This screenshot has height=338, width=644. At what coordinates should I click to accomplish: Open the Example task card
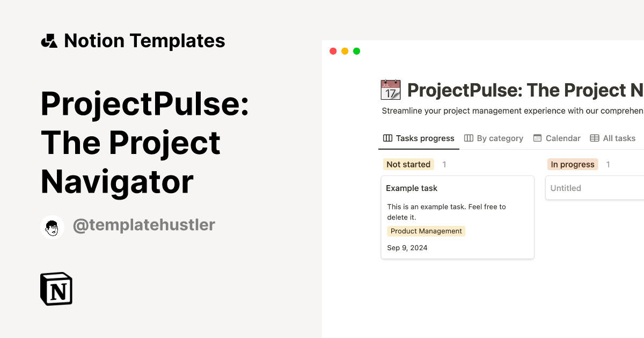[x=457, y=217]
